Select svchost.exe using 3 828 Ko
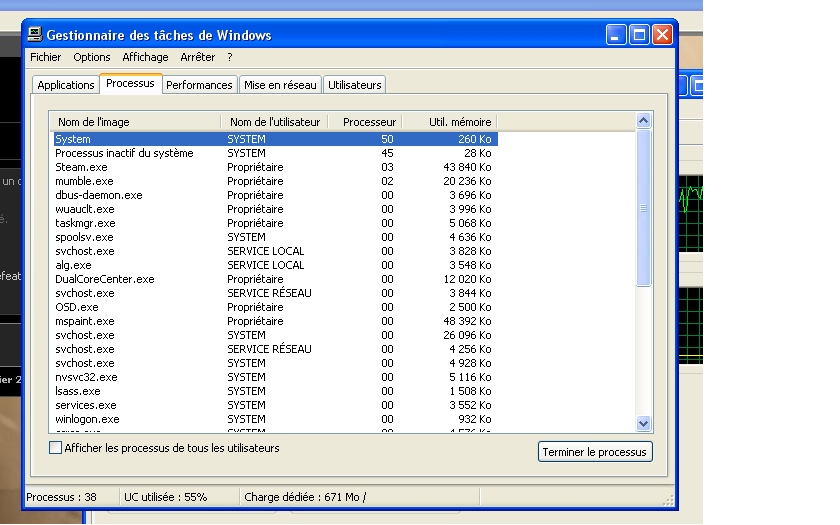 pos(276,251)
